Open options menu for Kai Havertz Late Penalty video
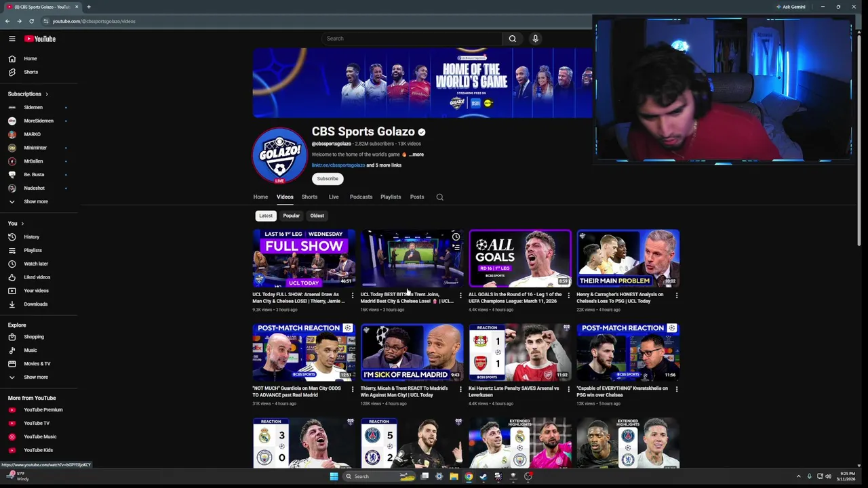 point(568,389)
